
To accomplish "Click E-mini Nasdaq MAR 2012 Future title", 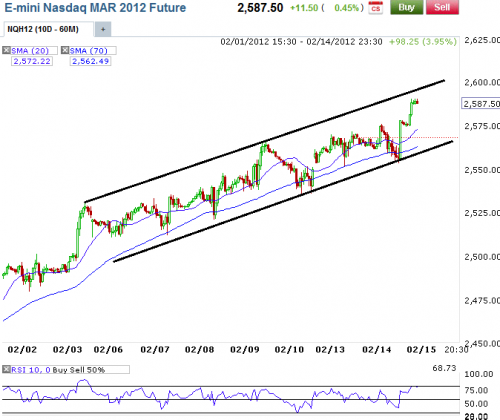I will (x=95, y=8).
